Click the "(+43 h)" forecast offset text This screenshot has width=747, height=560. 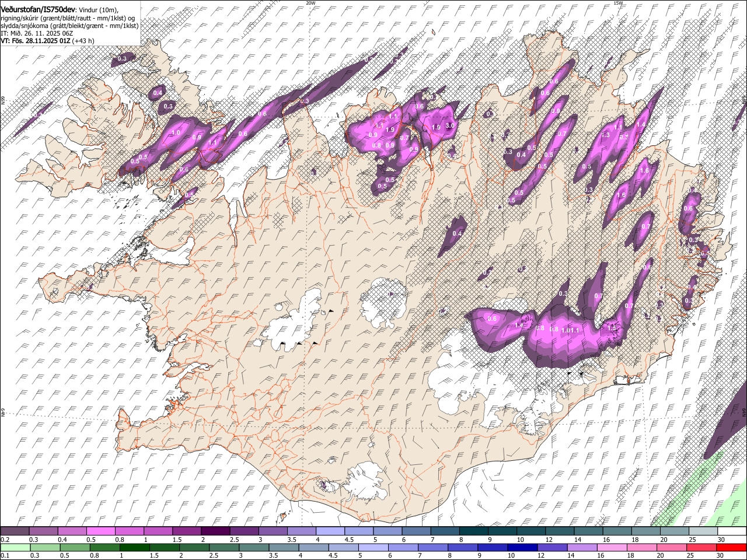83,41
